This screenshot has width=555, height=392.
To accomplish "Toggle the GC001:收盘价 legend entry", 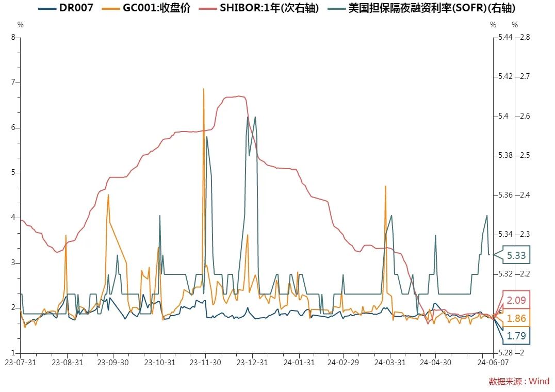I will (x=146, y=8).
